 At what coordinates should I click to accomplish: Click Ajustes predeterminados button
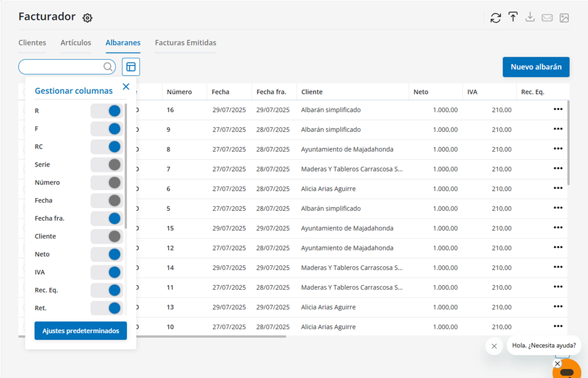[81, 331]
